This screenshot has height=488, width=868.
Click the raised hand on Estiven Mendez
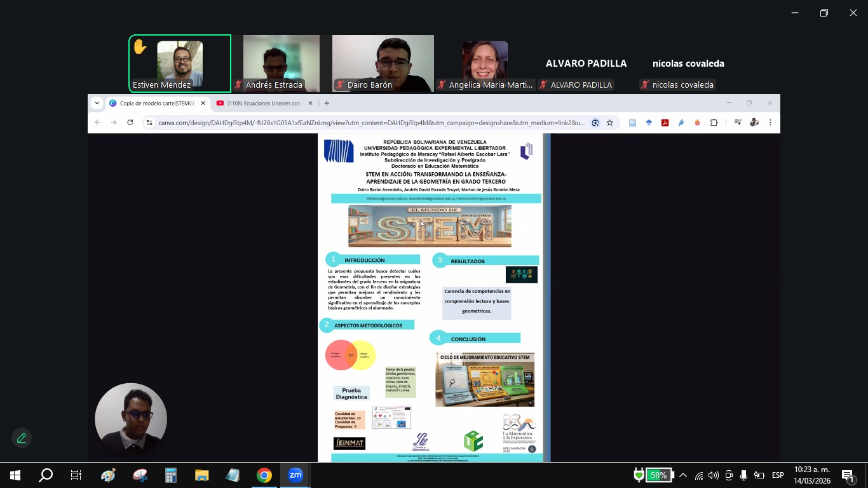140,47
